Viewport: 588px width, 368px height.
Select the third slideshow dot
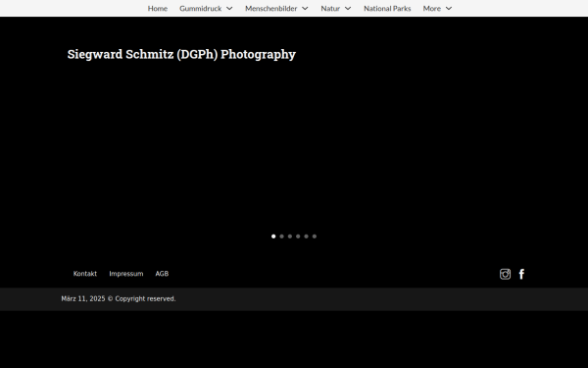point(290,237)
